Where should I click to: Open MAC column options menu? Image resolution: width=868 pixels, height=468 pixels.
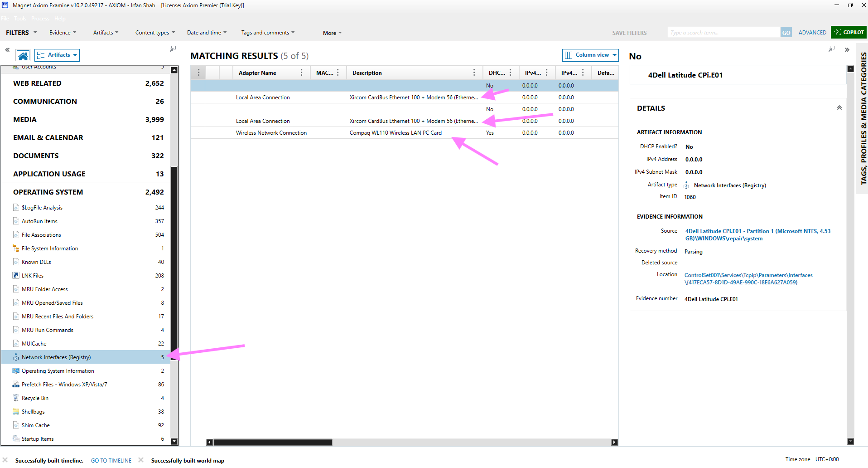click(338, 73)
